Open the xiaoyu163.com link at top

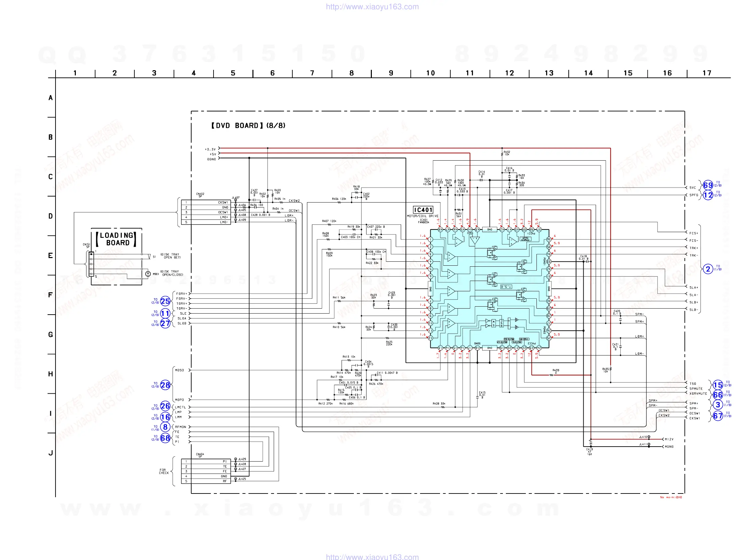pos(372,7)
